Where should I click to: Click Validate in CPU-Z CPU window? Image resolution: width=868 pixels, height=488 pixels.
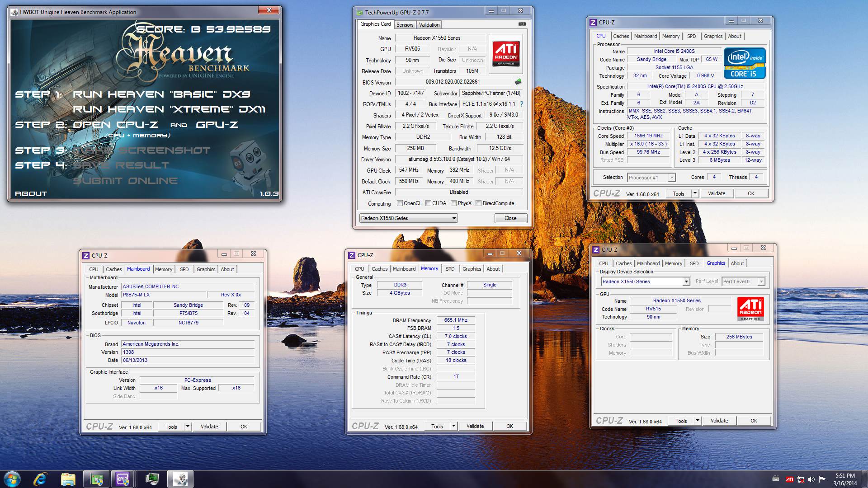717,193
